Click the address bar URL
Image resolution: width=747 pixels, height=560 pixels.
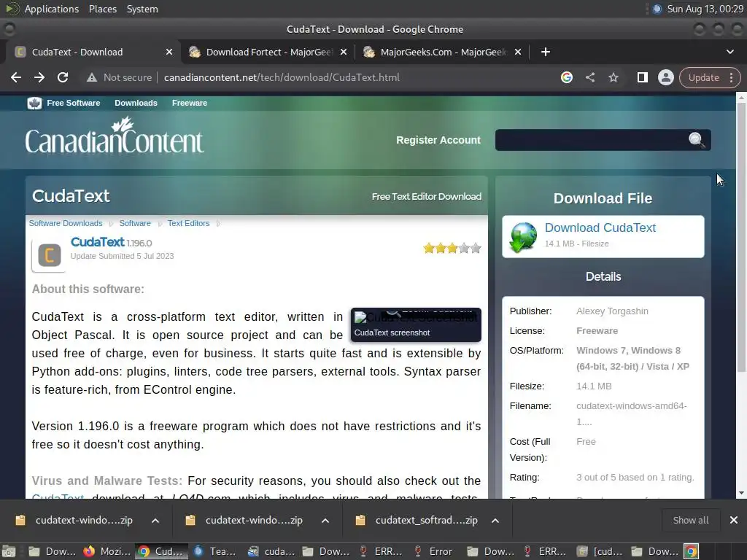pos(282,77)
